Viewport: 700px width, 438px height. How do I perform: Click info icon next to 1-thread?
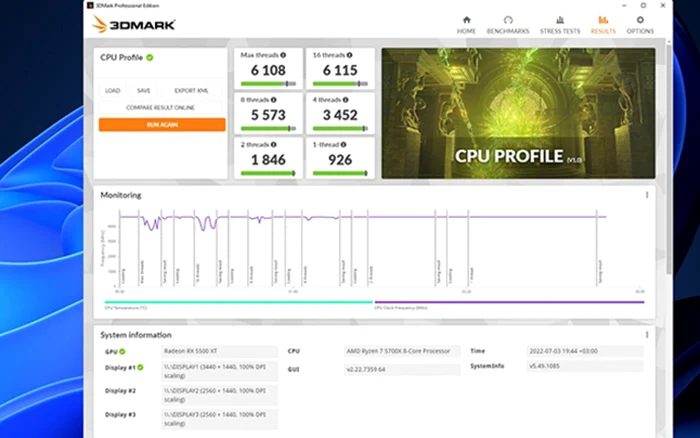343,144
